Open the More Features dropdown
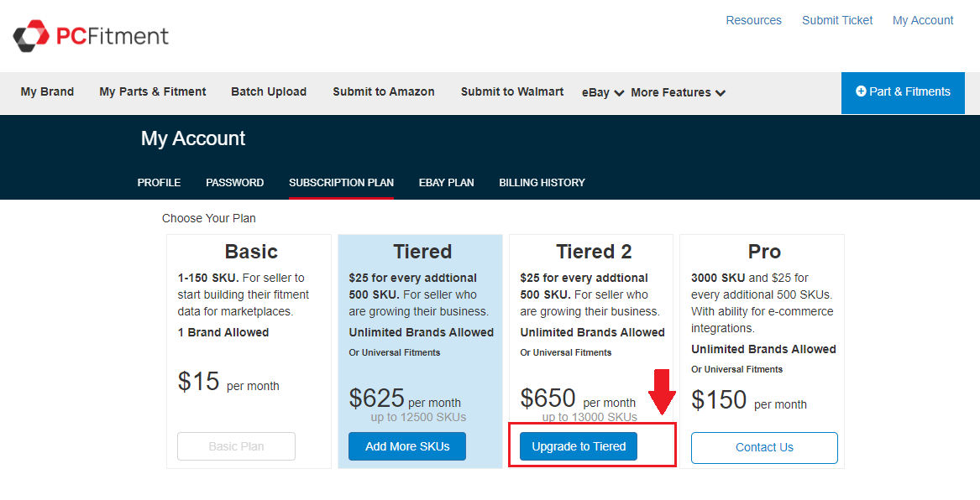Image resolution: width=980 pixels, height=500 pixels. pos(678,92)
